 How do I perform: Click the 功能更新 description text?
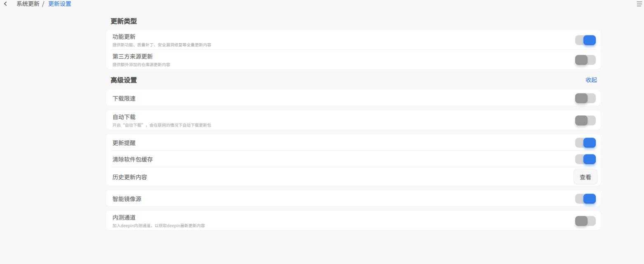coord(162,45)
